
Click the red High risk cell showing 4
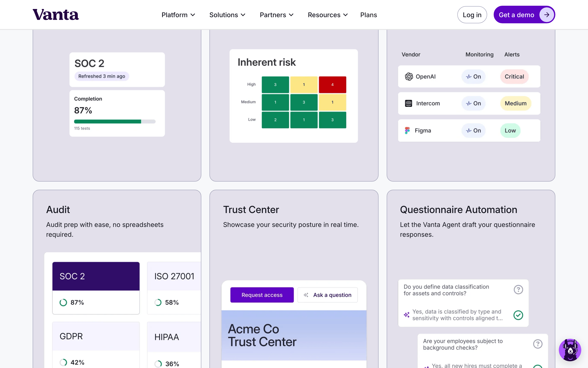[x=332, y=85]
